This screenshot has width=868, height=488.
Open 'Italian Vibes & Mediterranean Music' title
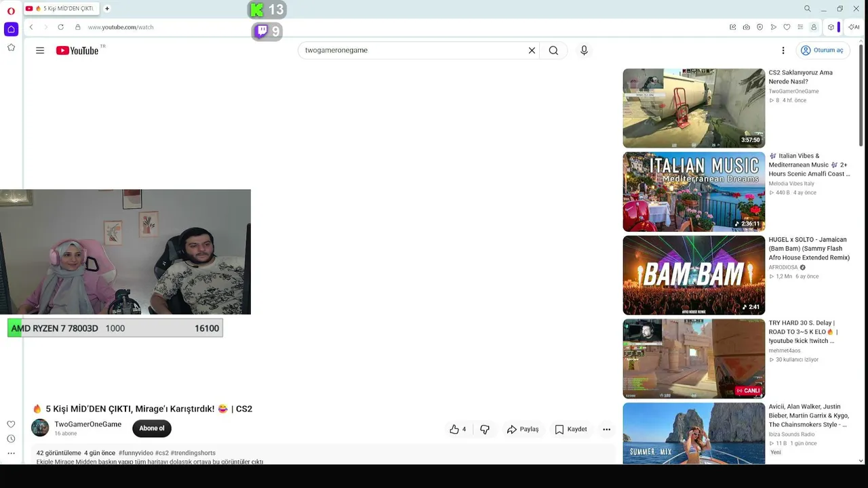tap(809, 165)
